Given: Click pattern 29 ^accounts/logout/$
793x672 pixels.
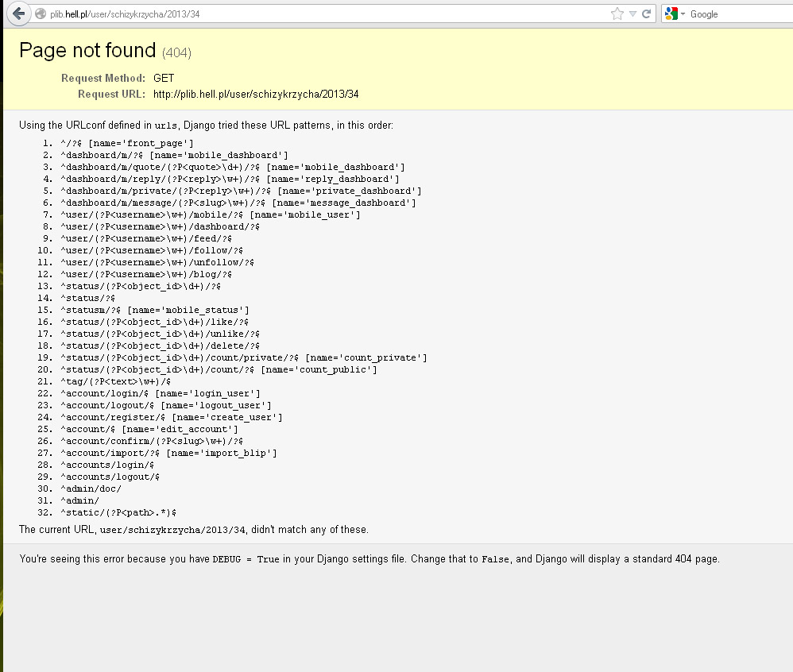Looking at the screenshot, I should [110, 477].
